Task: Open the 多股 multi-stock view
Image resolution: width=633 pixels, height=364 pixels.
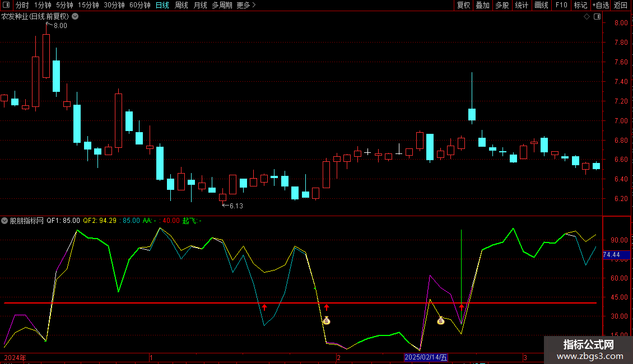Action: point(502,5)
